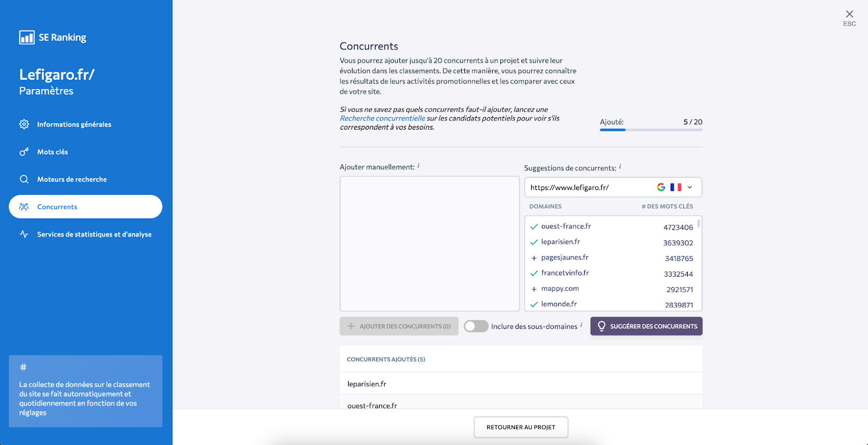
Task: Click plus icon next to pagesjaunes.fr
Action: [x=534, y=258]
